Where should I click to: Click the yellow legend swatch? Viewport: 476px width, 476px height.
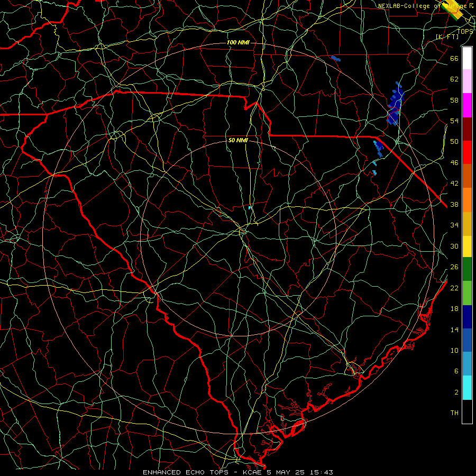467,246
